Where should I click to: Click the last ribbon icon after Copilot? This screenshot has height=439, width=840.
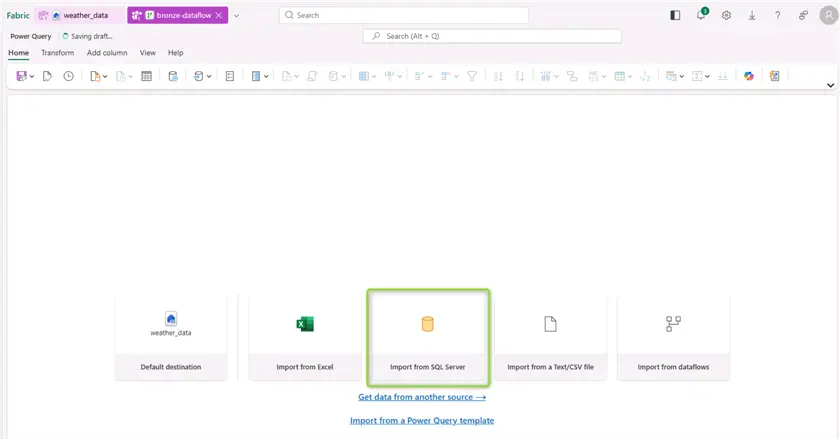pyautogui.click(x=775, y=76)
